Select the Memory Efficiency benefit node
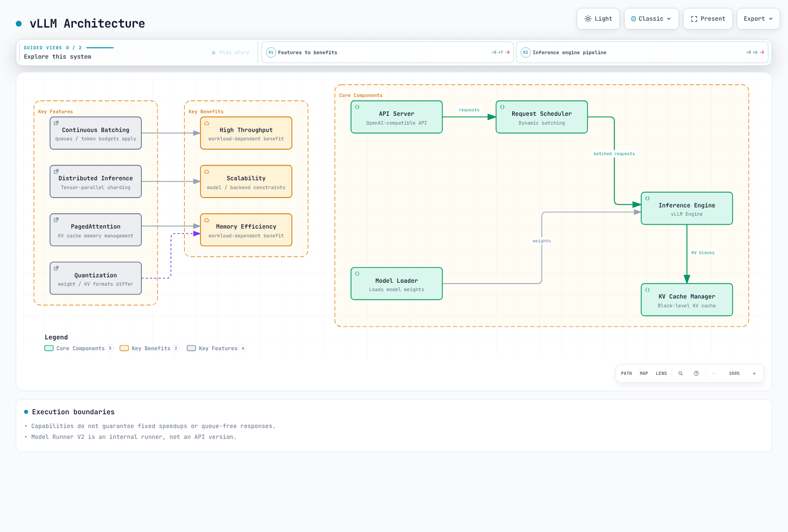The height and width of the screenshot is (532, 788). tap(246, 230)
